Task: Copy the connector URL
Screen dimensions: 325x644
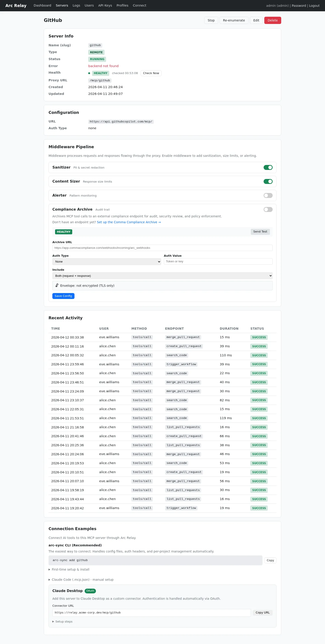Action: click(263, 613)
